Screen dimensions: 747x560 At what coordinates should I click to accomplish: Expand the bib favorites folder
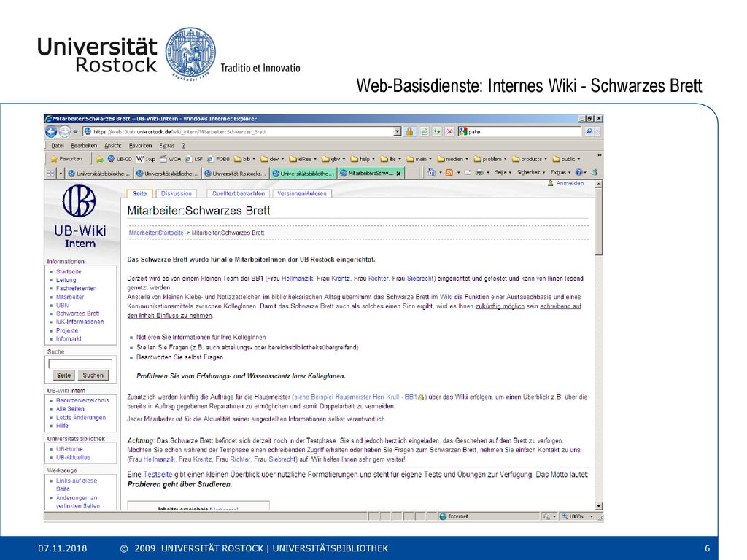[245, 159]
